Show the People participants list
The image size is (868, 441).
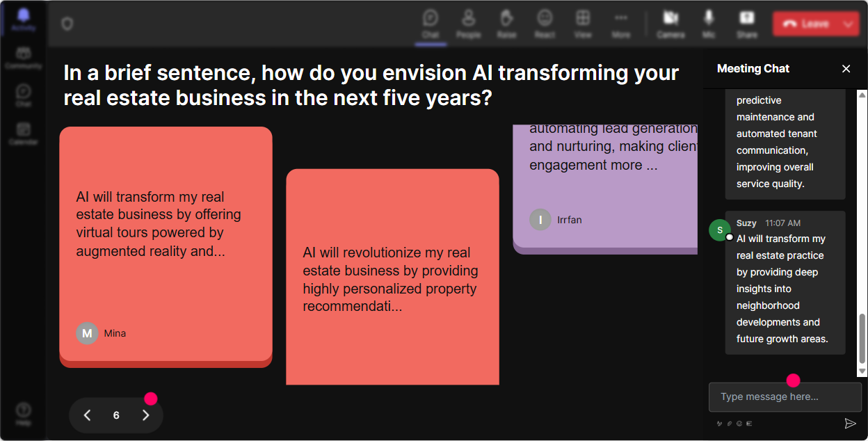[469, 23]
